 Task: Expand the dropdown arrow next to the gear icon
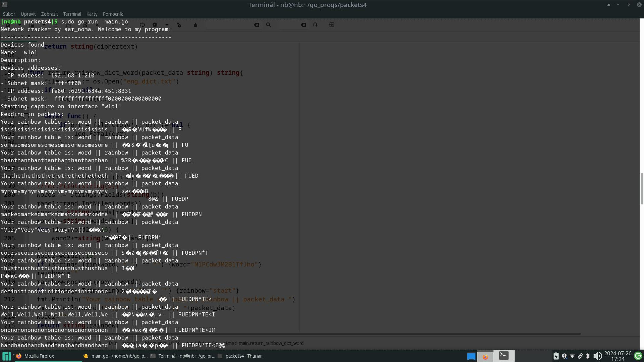[167, 25]
